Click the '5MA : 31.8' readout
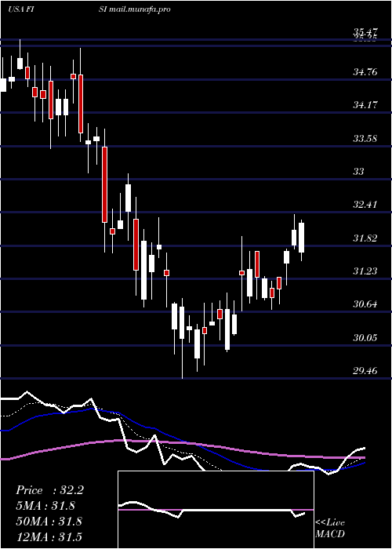392x549 pixels. (45, 506)
